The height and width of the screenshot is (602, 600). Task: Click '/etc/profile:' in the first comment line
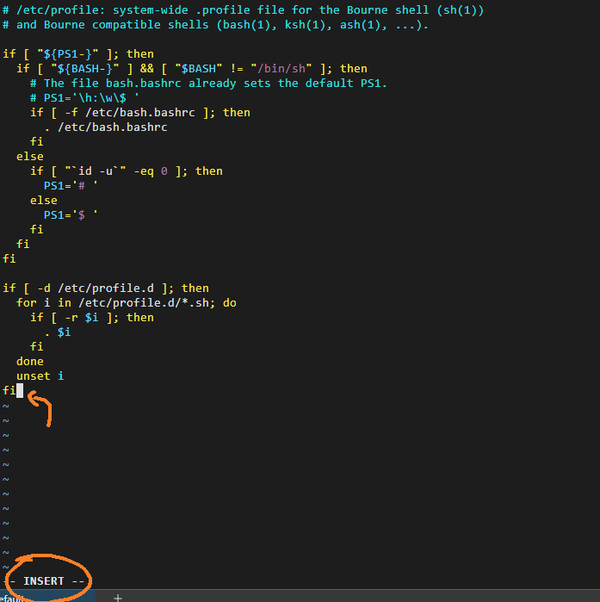(x=60, y=10)
